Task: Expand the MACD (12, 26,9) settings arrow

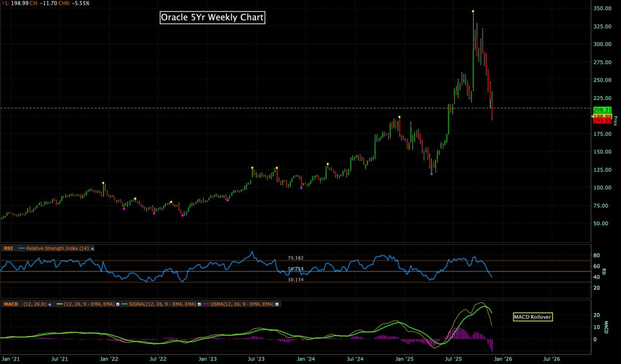Action: [x=49, y=305]
